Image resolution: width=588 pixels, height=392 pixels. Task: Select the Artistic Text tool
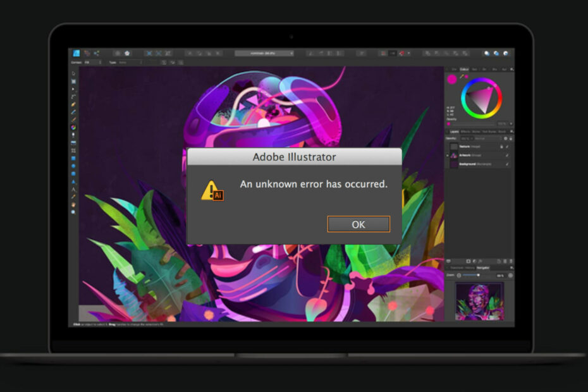click(73, 190)
